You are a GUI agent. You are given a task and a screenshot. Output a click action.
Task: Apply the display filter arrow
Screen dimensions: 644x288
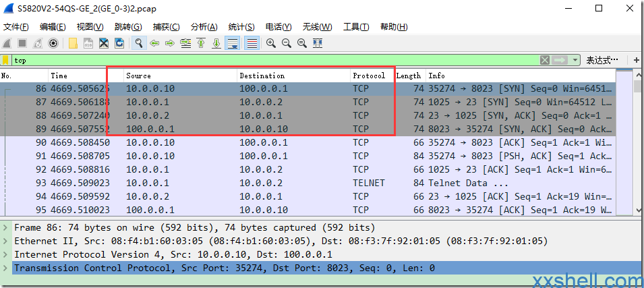pos(559,61)
